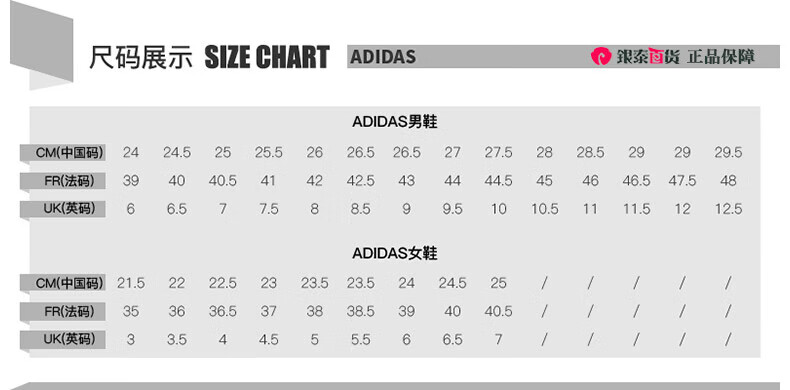Screen dimensions: 790x390
Task: Click the SIZE CHART heading
Action: (x=267, y=57)
